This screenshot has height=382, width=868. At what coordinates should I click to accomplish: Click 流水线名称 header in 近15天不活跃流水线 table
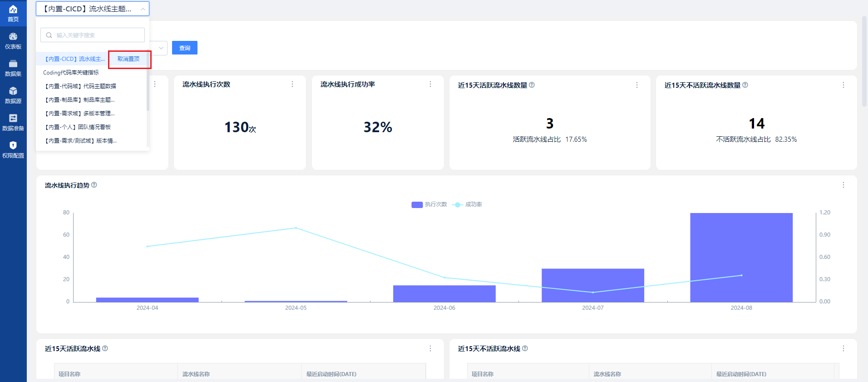tap(607, 374)
